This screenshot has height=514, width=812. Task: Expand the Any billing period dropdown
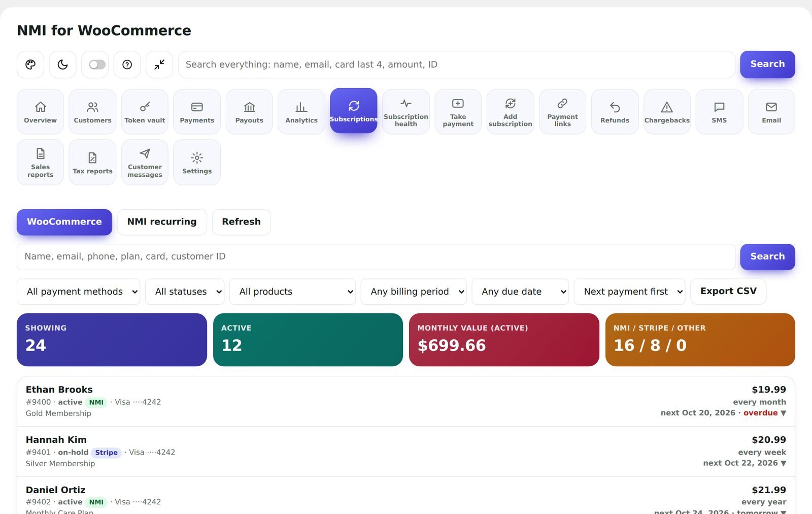414,292
